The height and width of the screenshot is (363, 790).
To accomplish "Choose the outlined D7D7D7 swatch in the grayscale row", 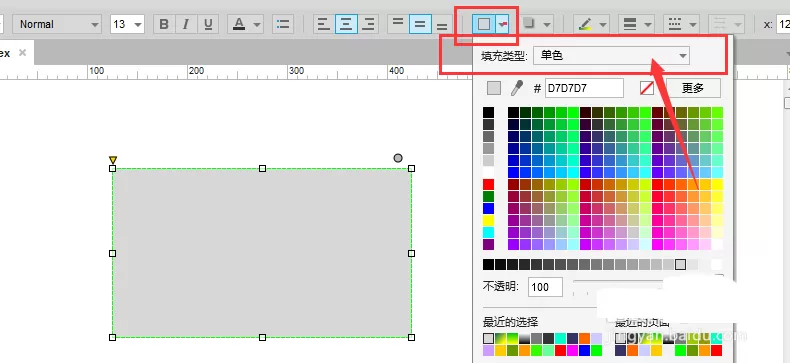I will [x=680, y=264].
